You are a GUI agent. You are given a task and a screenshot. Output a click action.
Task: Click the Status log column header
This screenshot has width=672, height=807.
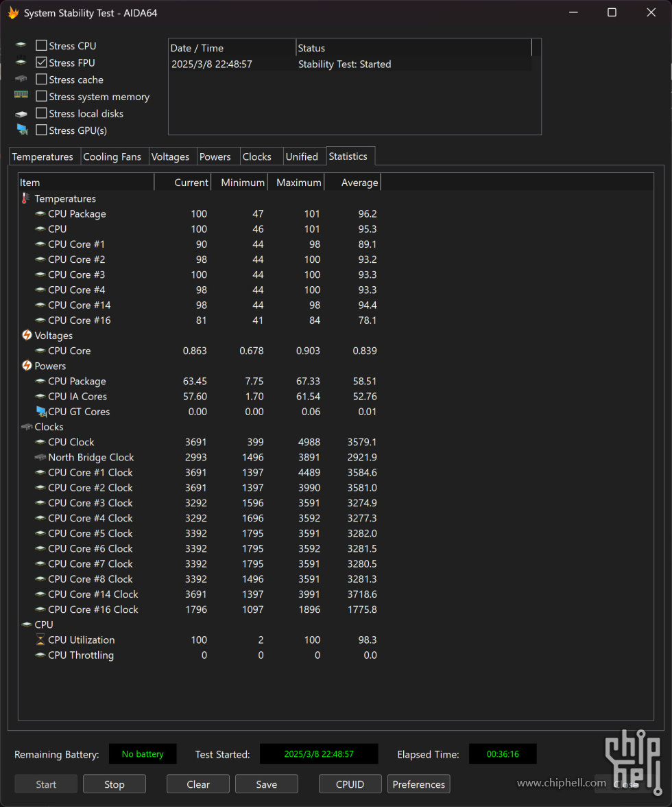414,48
